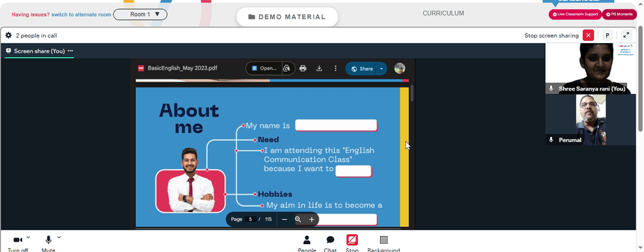Screen dimensions: 644x252
Task: Enter fullscreen with expand arrows icon
Action: click(x=626, y=35)
